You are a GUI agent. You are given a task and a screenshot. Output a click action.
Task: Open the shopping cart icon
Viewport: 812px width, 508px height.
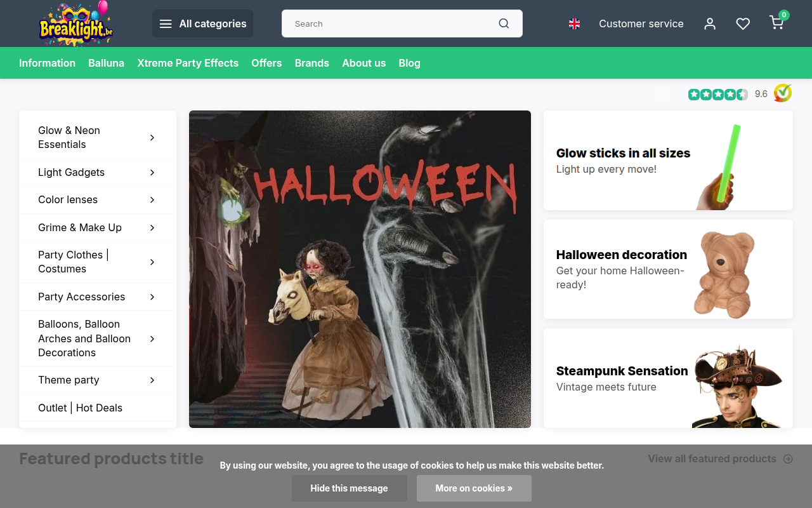[777, 23]
